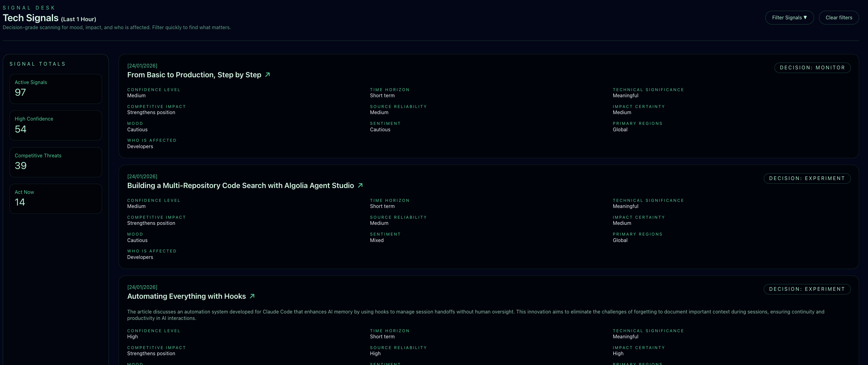The image size is (868, 365).
Task: Click the Act Now total card
Action: (x=55, y=198)
